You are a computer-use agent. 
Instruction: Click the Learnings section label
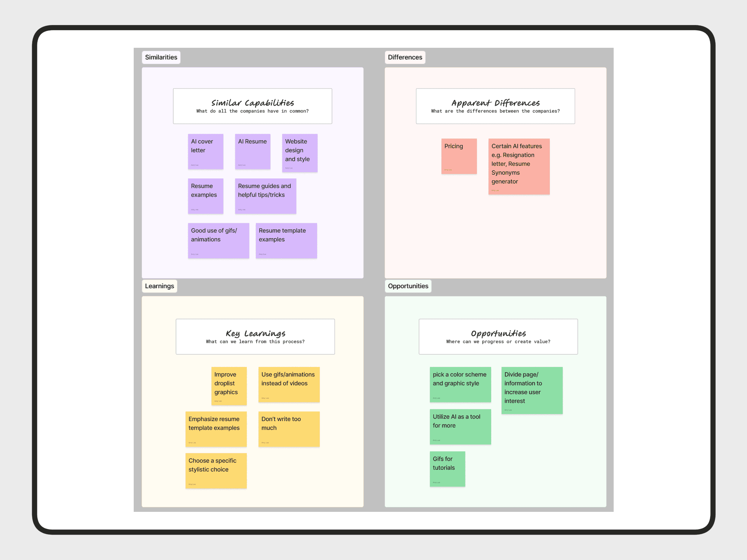point(159,286)
